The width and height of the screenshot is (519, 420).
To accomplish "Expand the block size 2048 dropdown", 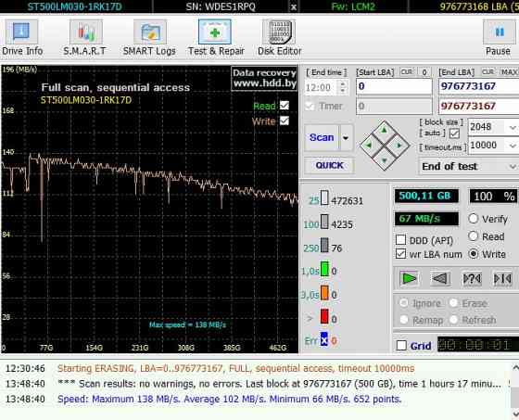I will point(513,127).
